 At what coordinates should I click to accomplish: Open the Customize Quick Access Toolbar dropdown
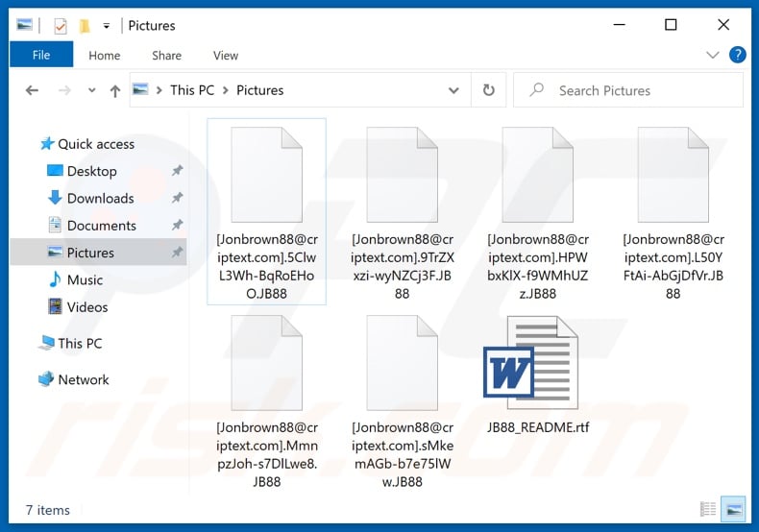pos(107,26)
